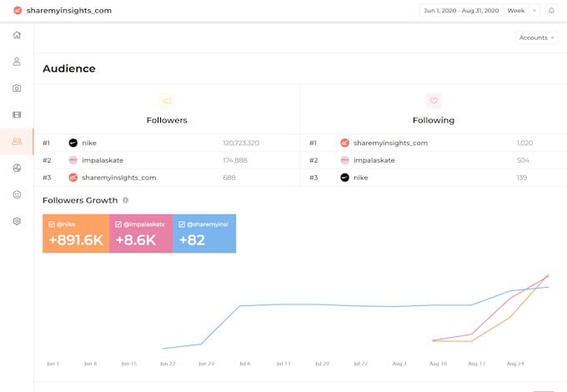Click nike avatar in Followers list
This screenshot has height=392, width=567.
click(x=73, y=143)
